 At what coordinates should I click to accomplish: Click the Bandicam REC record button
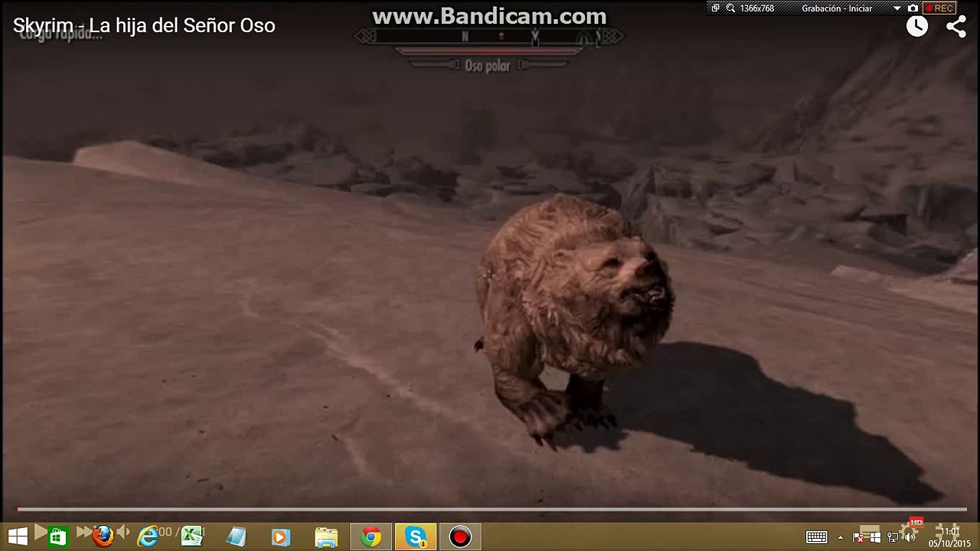point(939,8)
